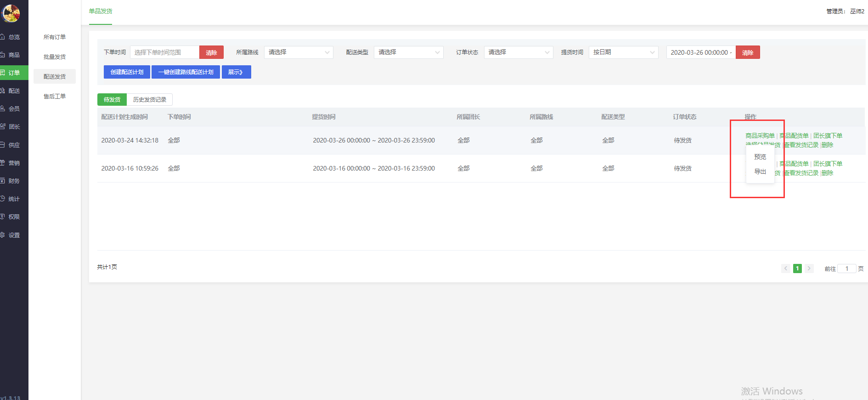Go to 商品 products section
The height and width of the screenshot is (400, 868).
click(14, 55)
